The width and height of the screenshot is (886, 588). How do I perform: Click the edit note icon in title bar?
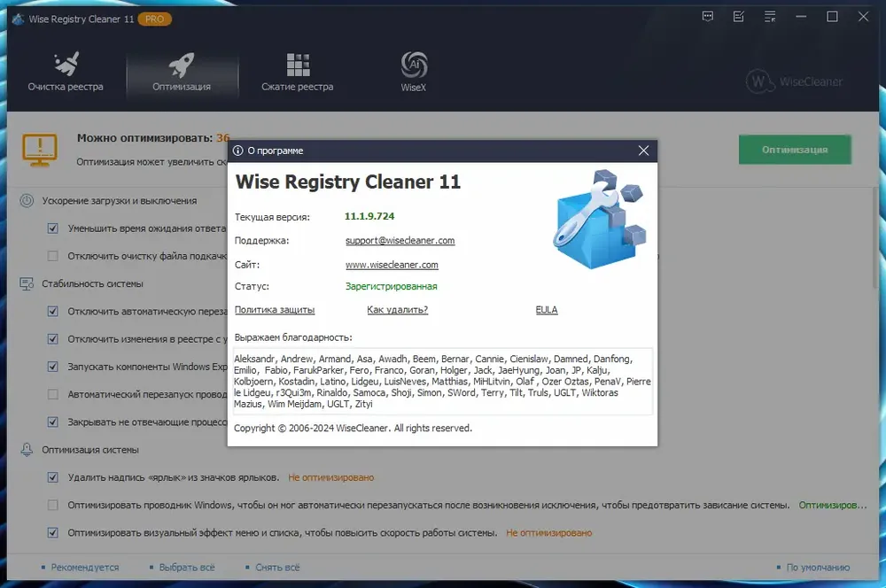(x=739, y=16)
